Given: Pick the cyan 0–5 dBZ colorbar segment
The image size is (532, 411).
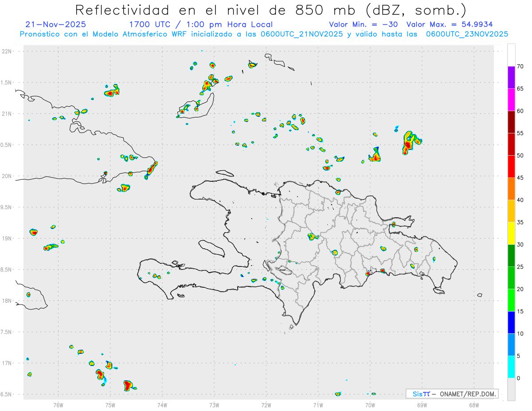Looking at the screenshot, I should [511, 367].
